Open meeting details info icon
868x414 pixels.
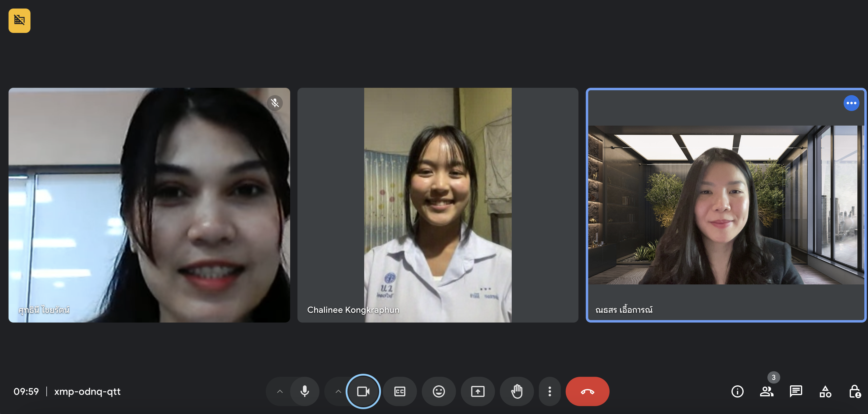(737, 391)
